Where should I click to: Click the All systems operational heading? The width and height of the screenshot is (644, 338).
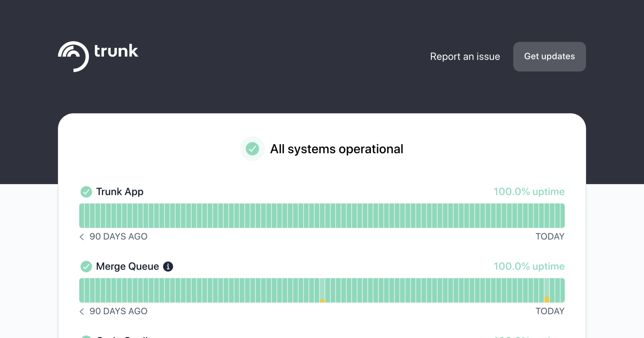coord(336,149)
